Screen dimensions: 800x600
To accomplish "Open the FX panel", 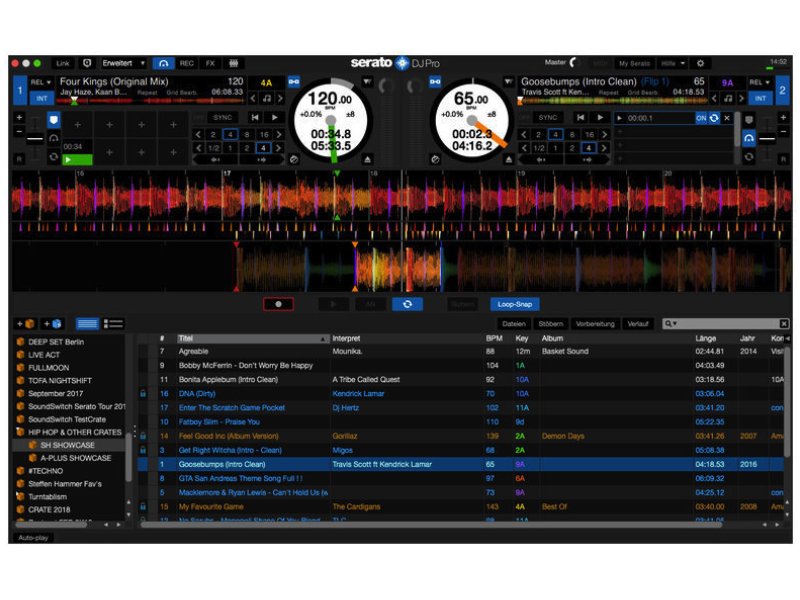I will [210, 63].
